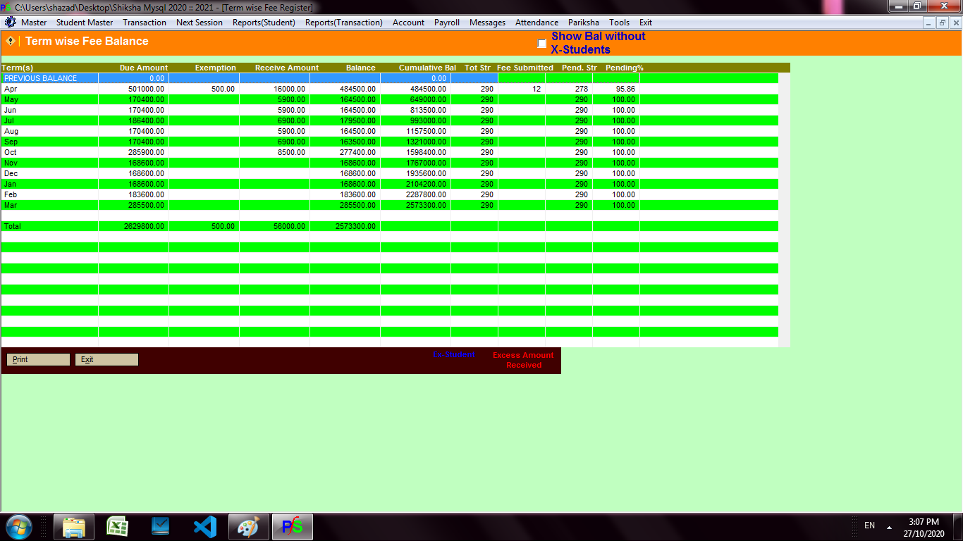Click Apr exemption value 500.00
963x560 pixels.
(223, 89)
